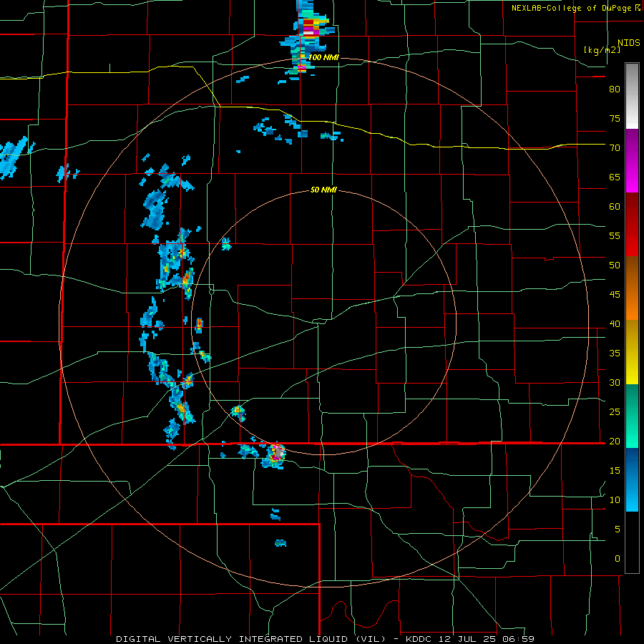Click the 15 value on the color scale
Screen dimensions: 644x644
pos(615,470)
